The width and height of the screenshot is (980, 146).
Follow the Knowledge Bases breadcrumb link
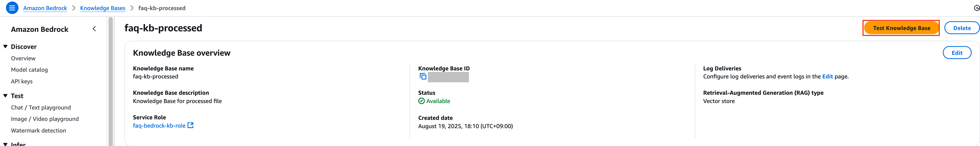click(102, 8)
